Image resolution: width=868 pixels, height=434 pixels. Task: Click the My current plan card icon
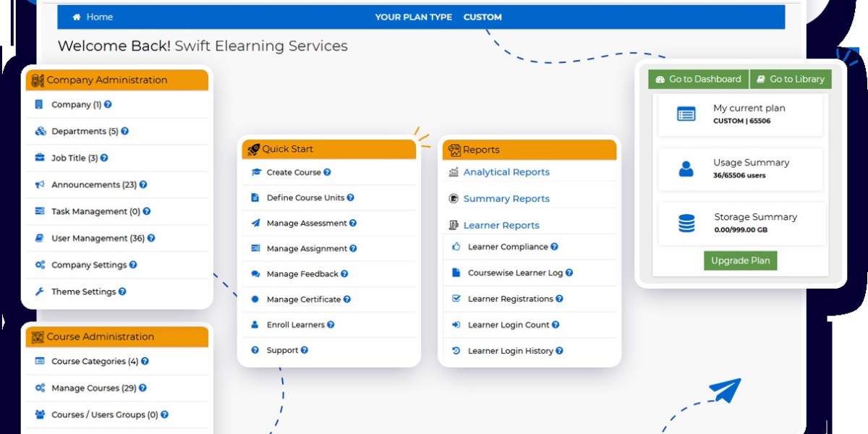coord(686,114)
